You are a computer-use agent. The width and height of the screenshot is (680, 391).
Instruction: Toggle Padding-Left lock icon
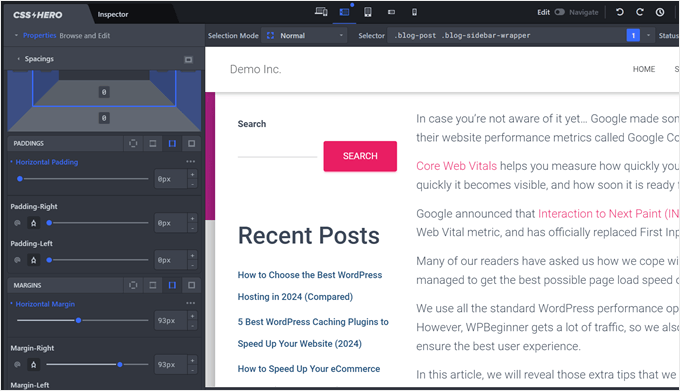(33, 260)
